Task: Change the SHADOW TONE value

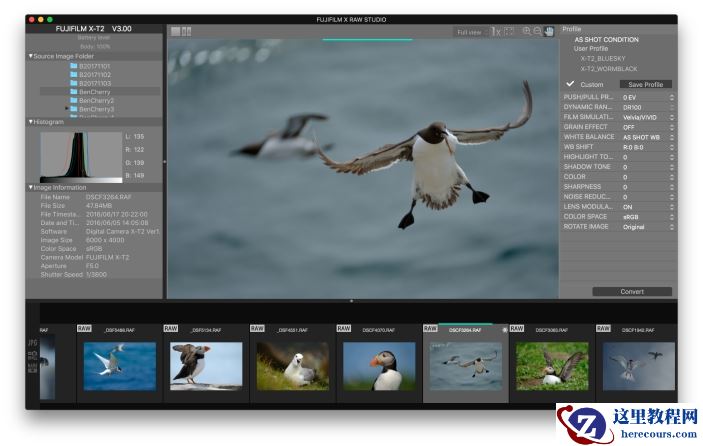Action: point(647,167)
